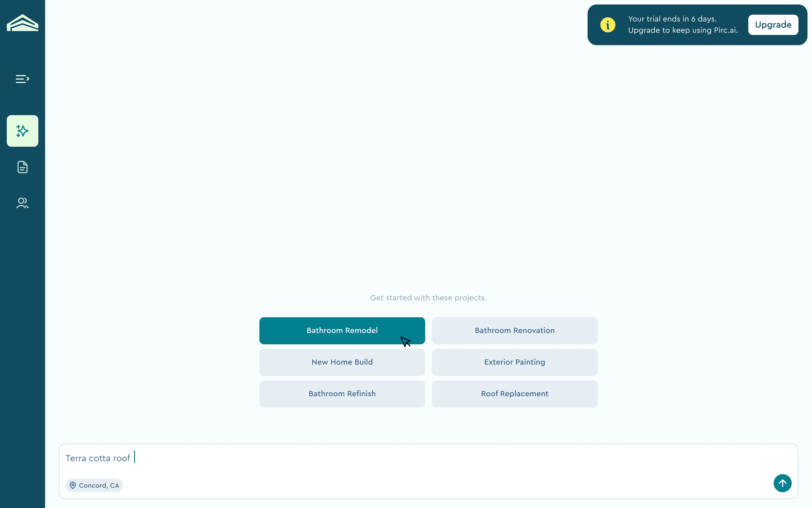The height and width of the screenshot is (508, 812).
Task: Pick the Roof Replacement project
Action: click(x=514, y=394)
